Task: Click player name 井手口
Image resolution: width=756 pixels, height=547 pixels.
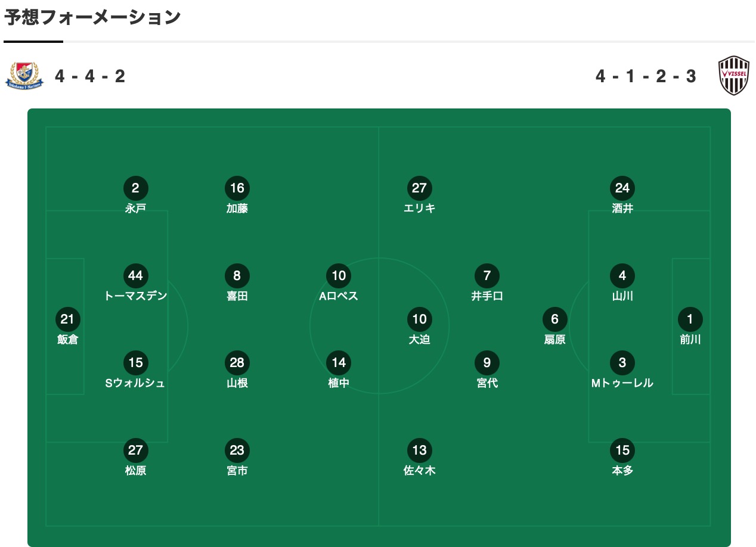Action: point(487,296)
